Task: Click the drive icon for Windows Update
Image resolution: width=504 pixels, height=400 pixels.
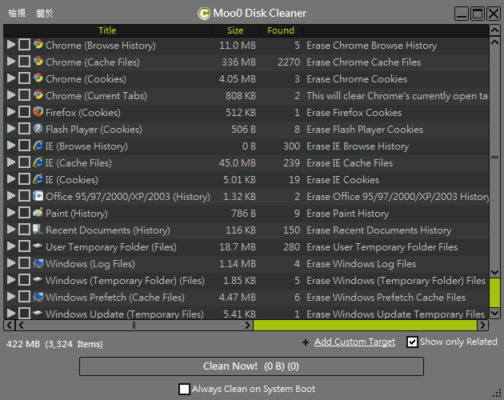Action: [x=38, y=313]
